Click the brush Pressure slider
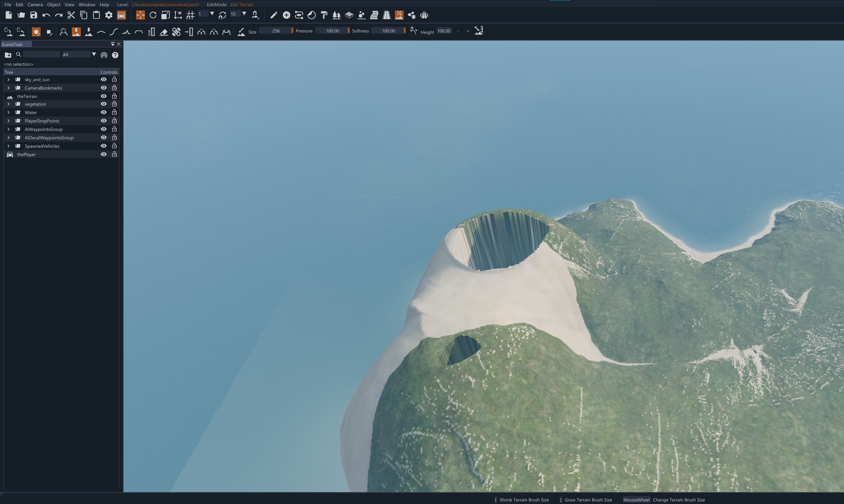 tap(332, 31)
